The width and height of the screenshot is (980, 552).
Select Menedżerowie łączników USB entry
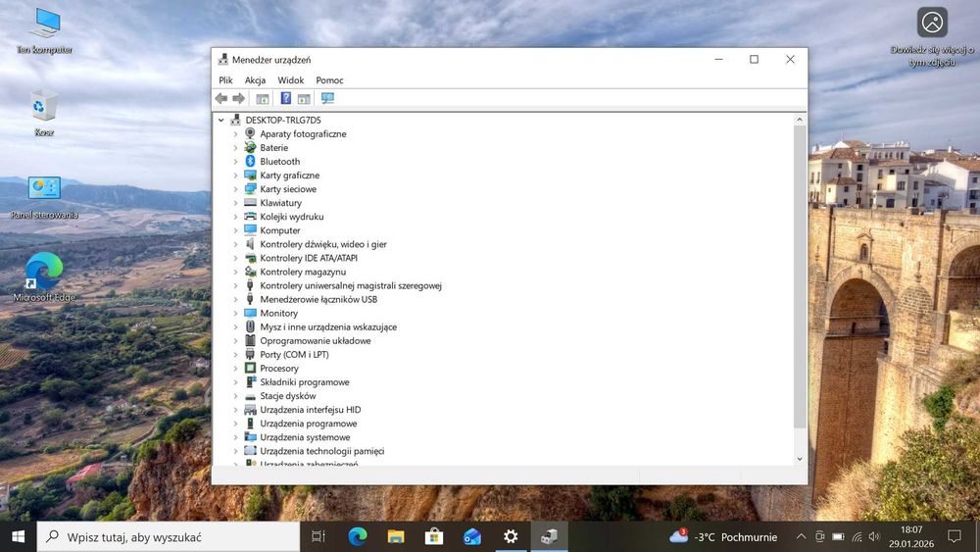point(318,299)
